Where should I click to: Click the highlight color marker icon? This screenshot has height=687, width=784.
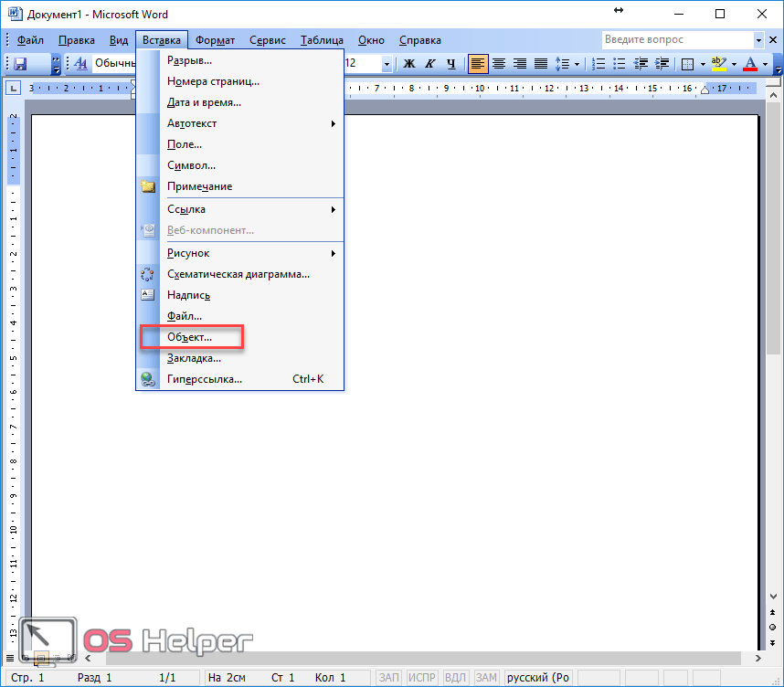pos(718,64)
